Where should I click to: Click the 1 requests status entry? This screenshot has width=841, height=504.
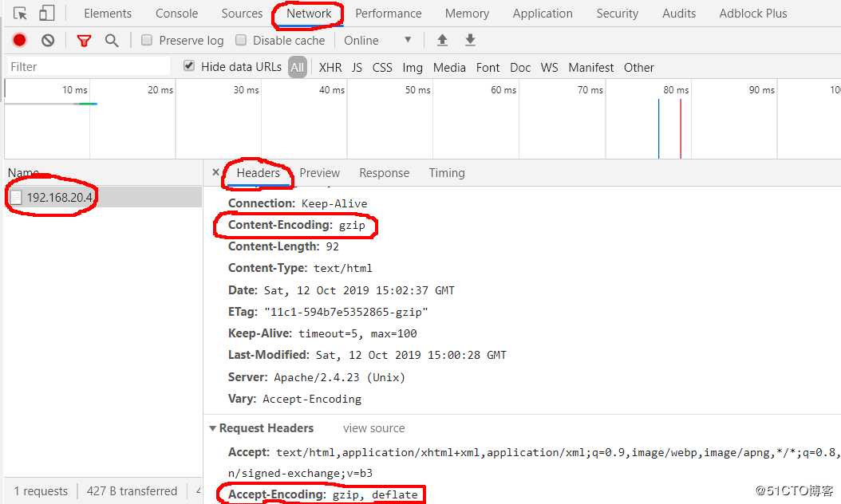[41, 491]
